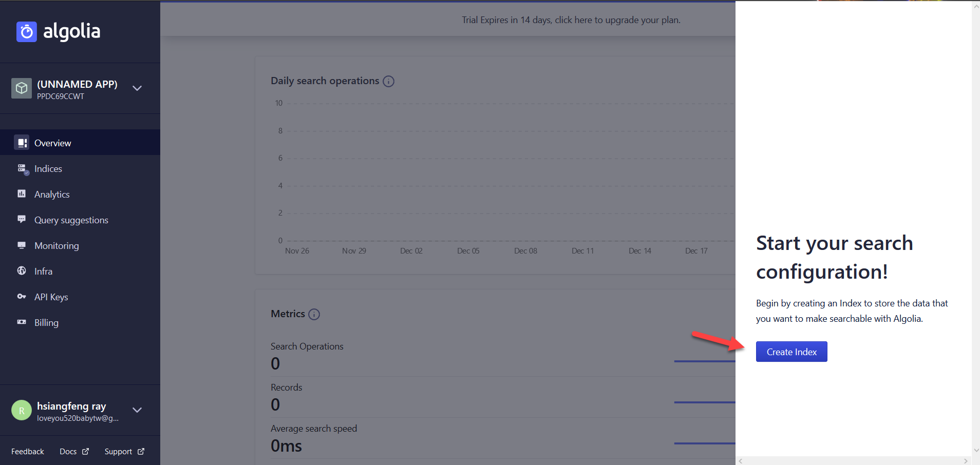Expand the (UNNAMED APP) application switcher chevron

137,88
